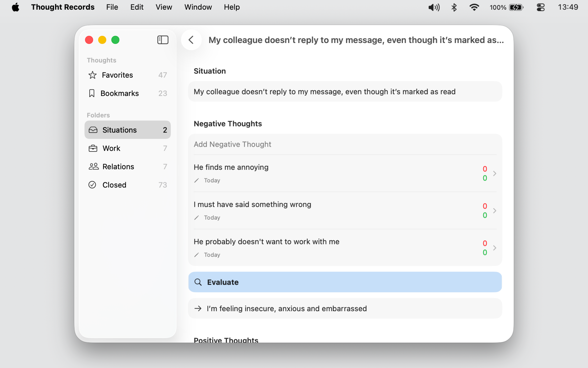The image size is (588, 368).
Task: Select the Work folder
Action: (x=127, y=148)
